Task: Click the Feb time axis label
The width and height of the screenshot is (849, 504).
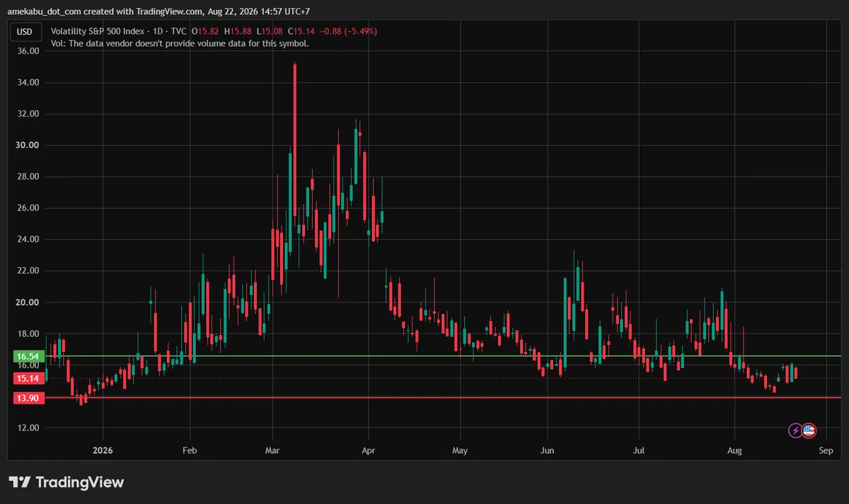Action: point(189,450)
